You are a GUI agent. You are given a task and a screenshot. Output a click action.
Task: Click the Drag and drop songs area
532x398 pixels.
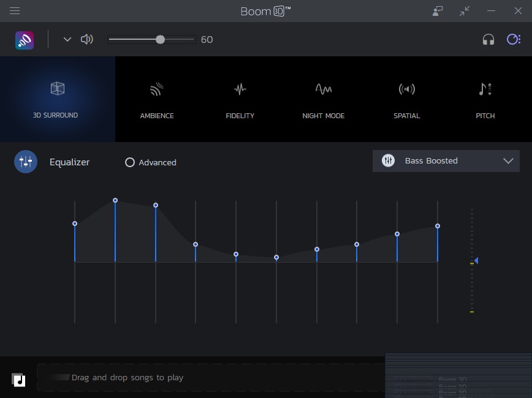[x=211, y=377]
